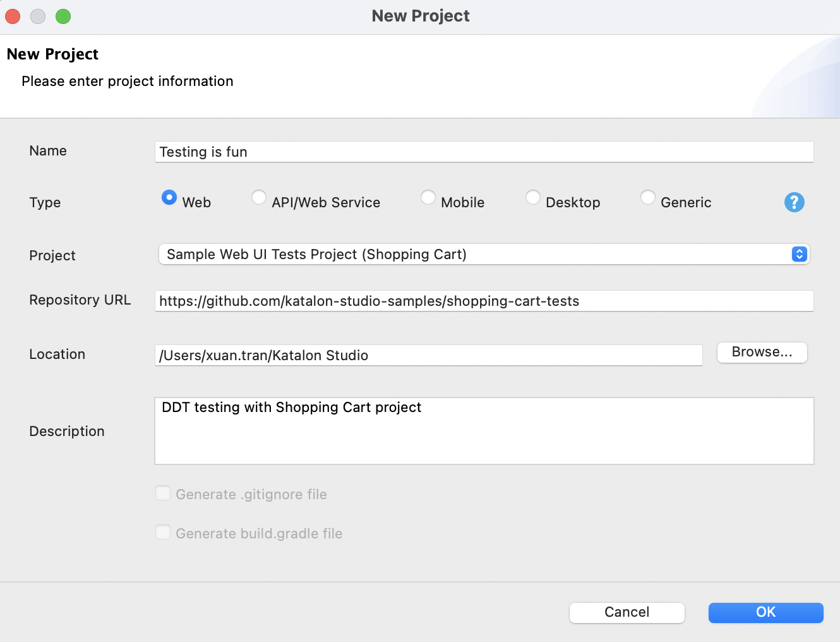Image resolution: width=840 pixels, height=642 pixels.
Task: Maximize window with green button
Action: pyautogui.click(x=63, y=16)
